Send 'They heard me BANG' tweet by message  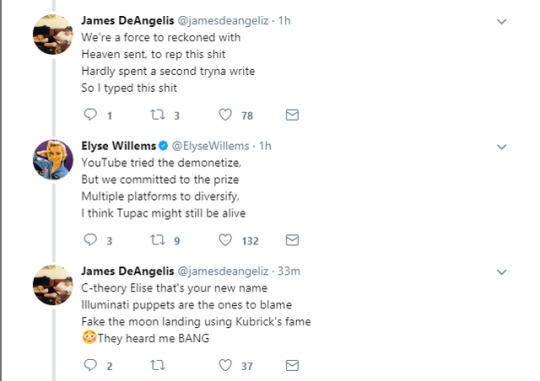tap(292, 365)
